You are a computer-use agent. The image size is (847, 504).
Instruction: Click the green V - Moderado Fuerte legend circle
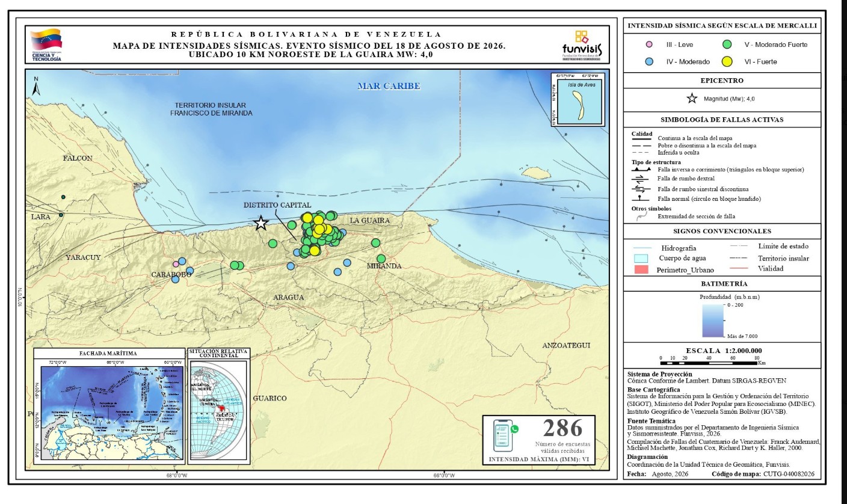[x=727, y=45]
